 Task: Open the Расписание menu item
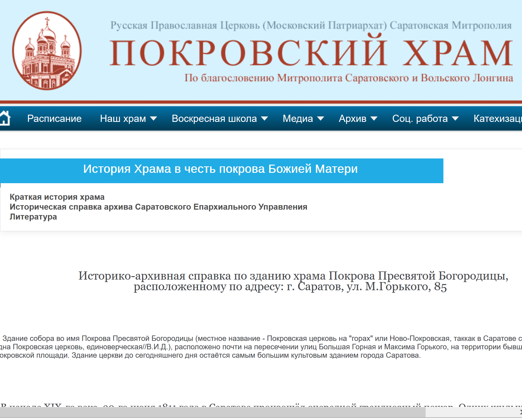point(54,119)
